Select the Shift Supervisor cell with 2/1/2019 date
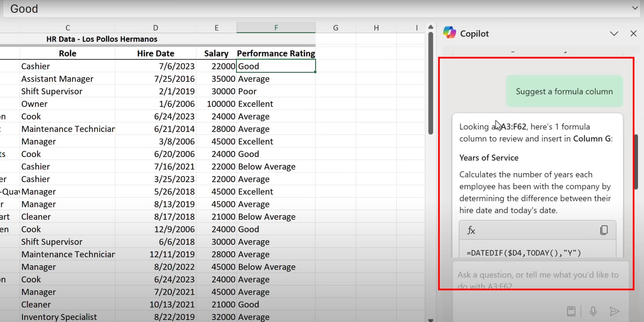 click(x=67, y=91)
